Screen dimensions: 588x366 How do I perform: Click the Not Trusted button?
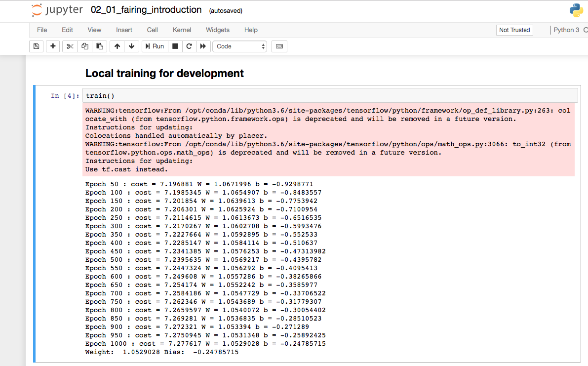tap(514, 30)
